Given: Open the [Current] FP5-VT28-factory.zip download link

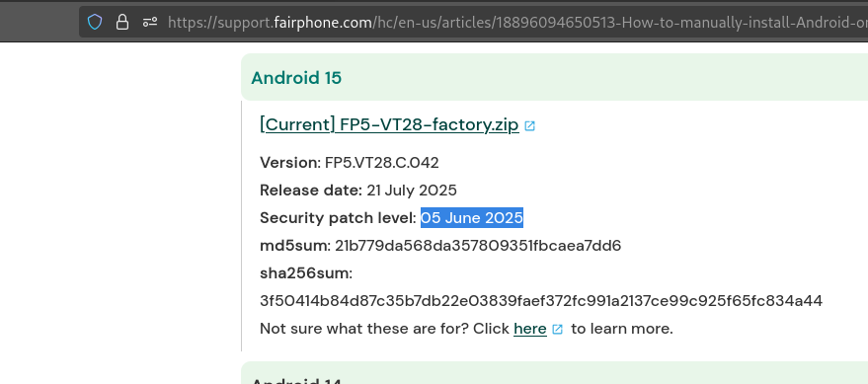Looking at the screenshot, I should (x=389, y=125).
